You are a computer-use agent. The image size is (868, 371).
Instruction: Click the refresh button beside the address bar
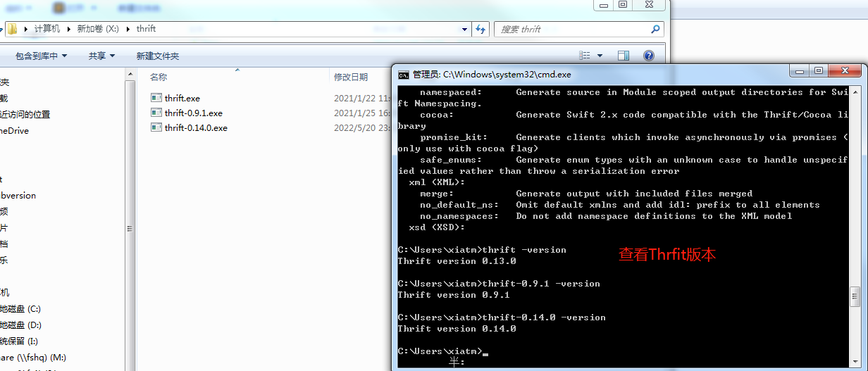pos(480,29)
